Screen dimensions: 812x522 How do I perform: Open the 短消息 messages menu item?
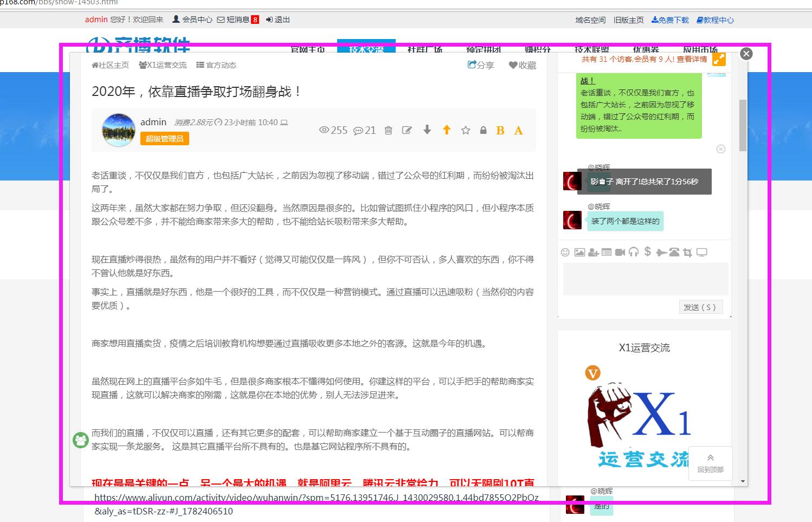pos(237,20)
